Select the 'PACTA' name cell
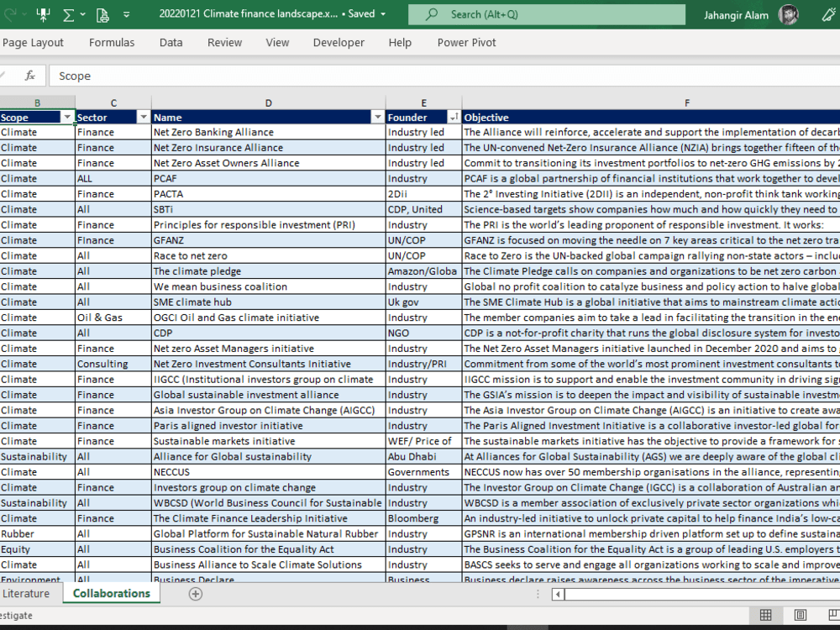The height and width of the screenshot is (630, 840). (269, 194)
